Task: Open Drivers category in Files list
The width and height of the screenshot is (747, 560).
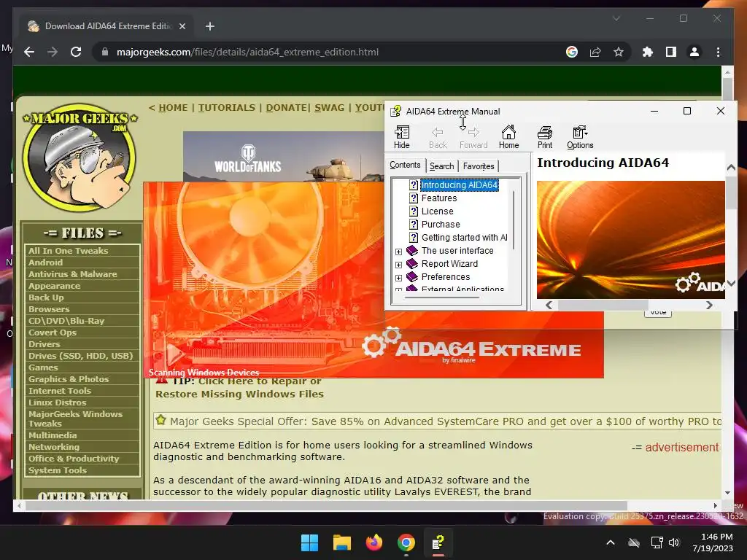Action: pos(44,344)
